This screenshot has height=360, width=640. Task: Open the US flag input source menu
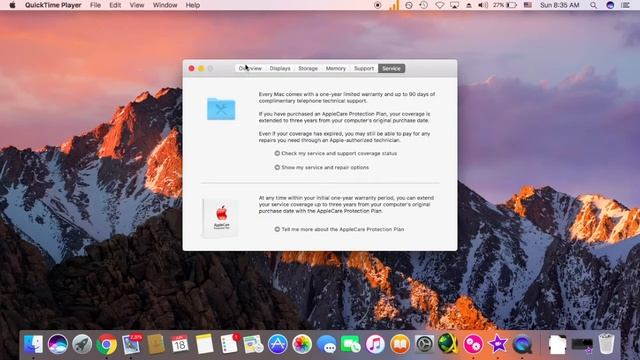(528, 5)
